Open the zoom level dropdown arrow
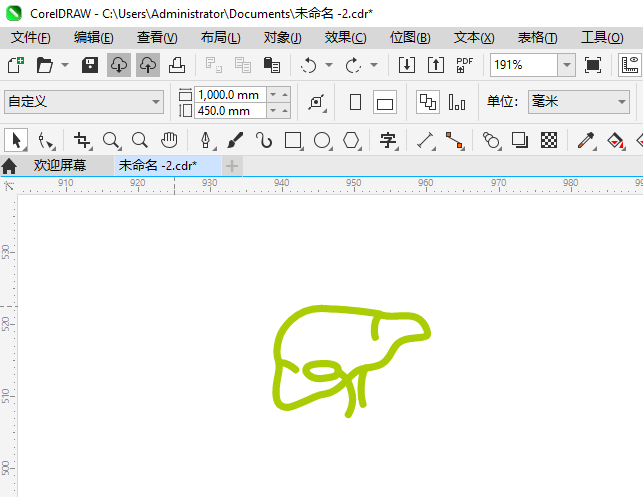This screenshot has width=643, height=497. coord(566,65)
